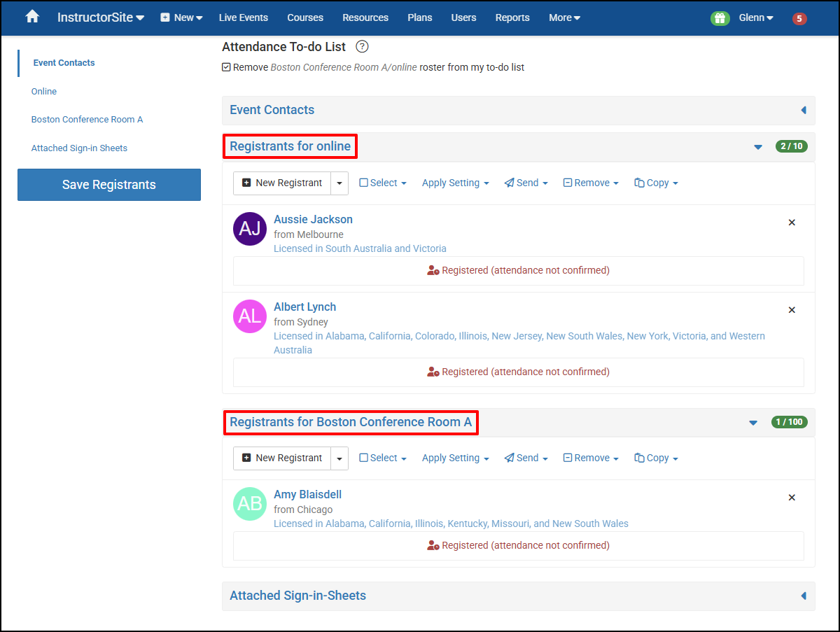Open the New menu in navbar
Viewport: 840px width, 632px height.
pyautogui.click(x=181, y=17)
